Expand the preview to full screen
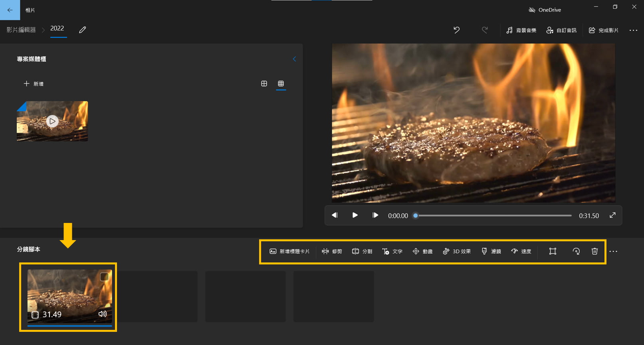This screenshot has width=644, height=345. pyautogui.click(x=612, y=215)
